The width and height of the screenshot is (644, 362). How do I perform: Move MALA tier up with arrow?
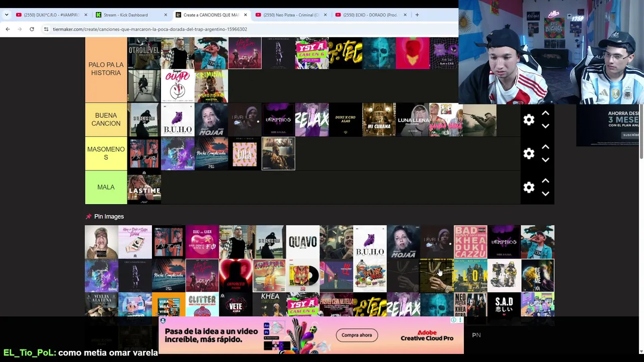tap(545, 180)
